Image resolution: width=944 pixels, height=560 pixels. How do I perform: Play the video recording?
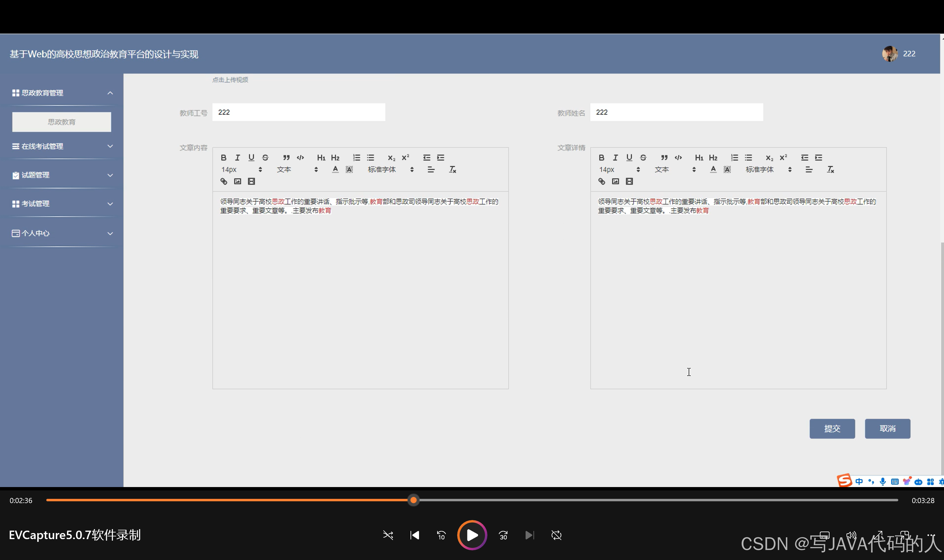coord(472,535)
